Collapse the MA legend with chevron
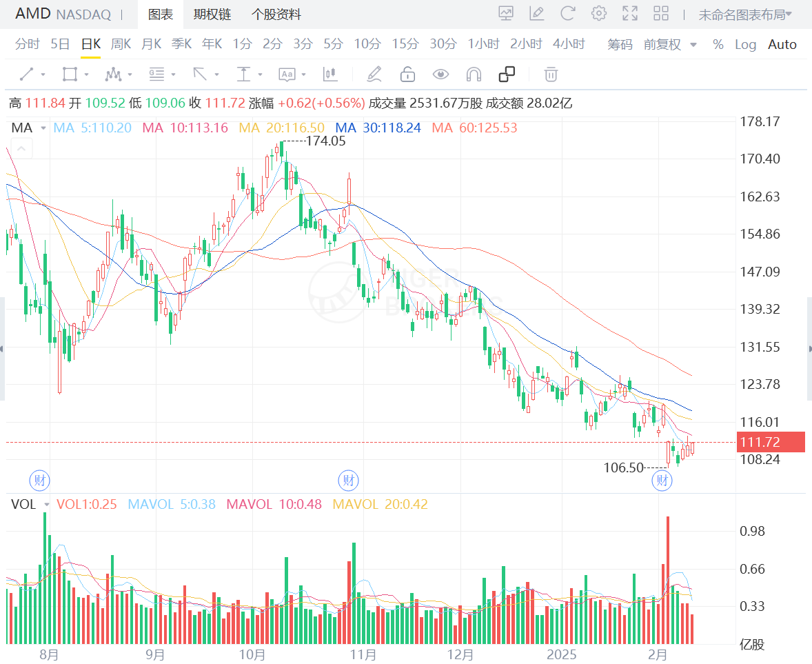This screenshot has width=812, height=664. pos(21,150)
